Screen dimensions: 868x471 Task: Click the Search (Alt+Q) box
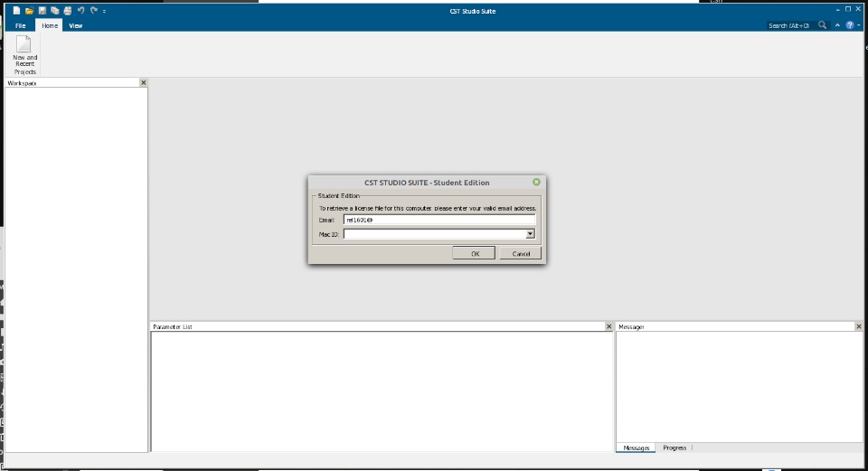[788, 25]
